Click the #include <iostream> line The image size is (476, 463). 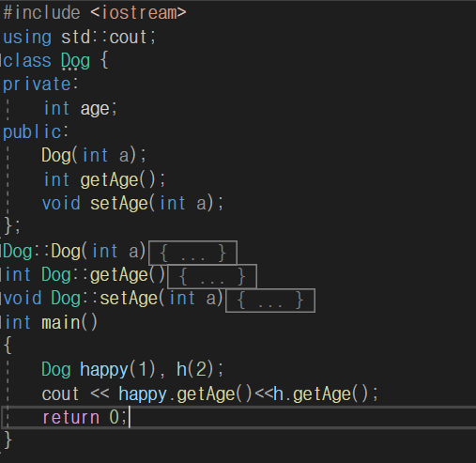tap(95, 13)
